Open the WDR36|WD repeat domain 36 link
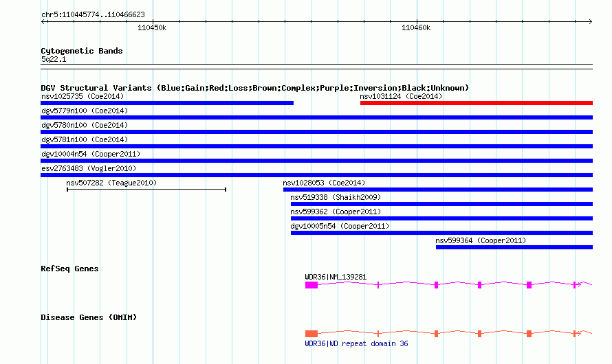612x364 pixels. [x=356, y=343]
